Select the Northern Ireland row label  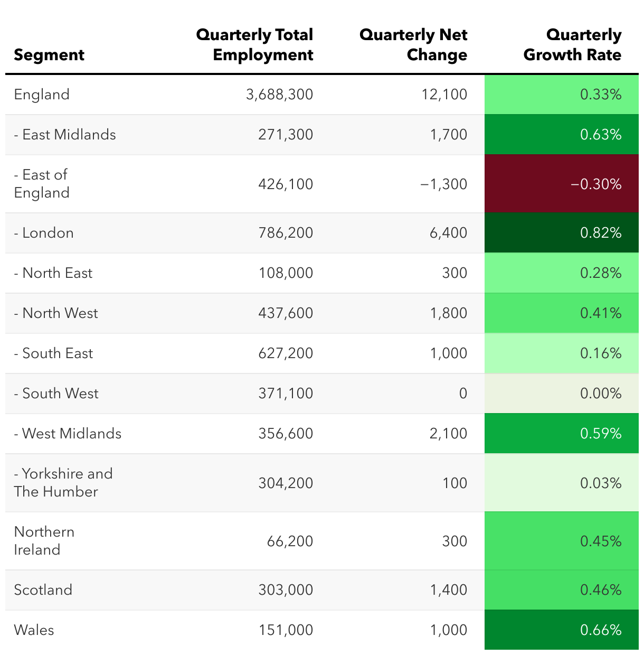tap(44, 541)
